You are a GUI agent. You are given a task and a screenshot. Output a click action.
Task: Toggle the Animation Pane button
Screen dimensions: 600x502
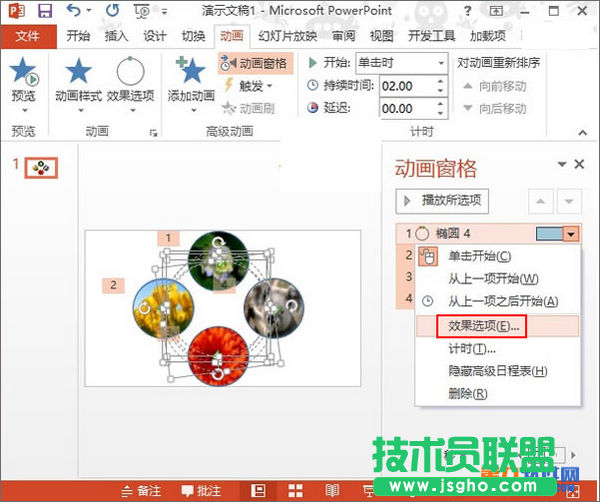tap(255, 63)
